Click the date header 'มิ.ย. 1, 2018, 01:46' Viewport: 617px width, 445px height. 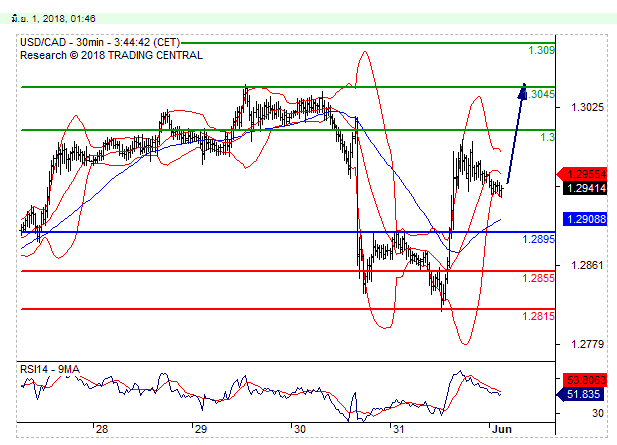point(54,18)
